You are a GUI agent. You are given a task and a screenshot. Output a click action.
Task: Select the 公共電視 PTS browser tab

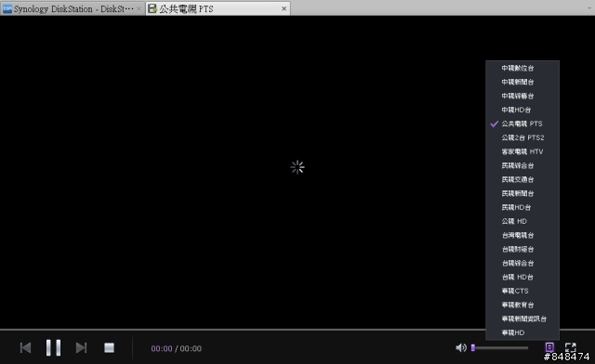tap(218, 8)
